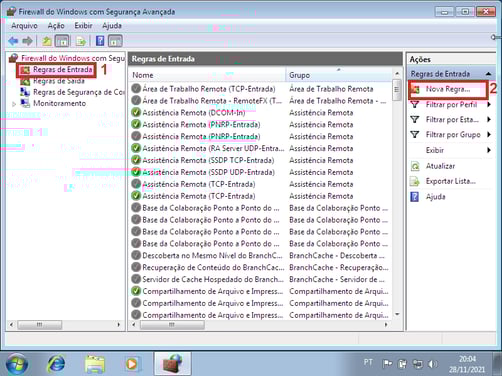The height and width of the screenshot is (376, 502).
Task: Expand the Monitoramento tree node
Action: tap(14, 104)
